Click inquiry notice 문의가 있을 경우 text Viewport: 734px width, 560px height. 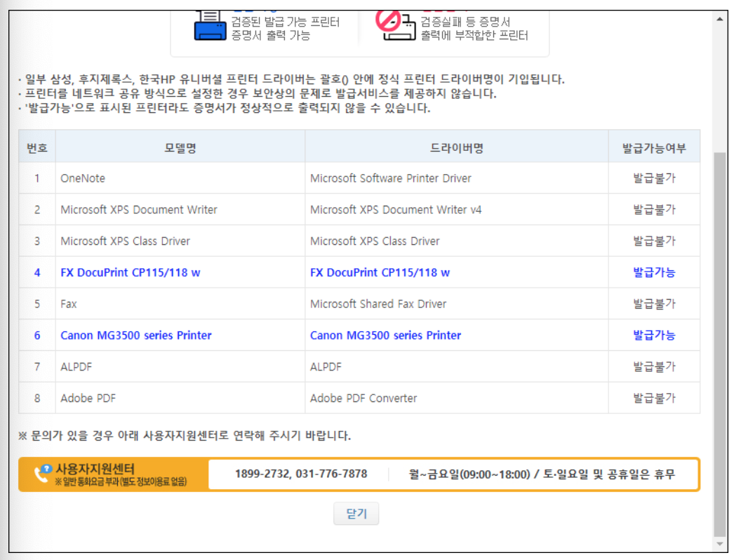click(x=184, y=436)
